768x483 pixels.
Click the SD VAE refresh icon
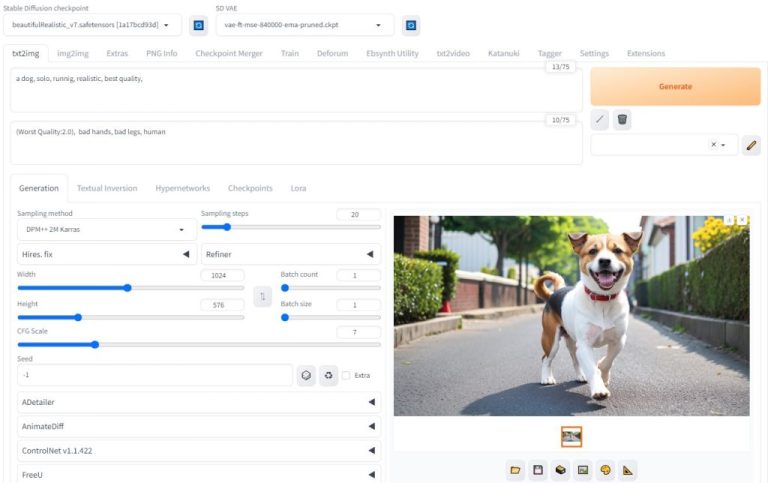(410, 25)
